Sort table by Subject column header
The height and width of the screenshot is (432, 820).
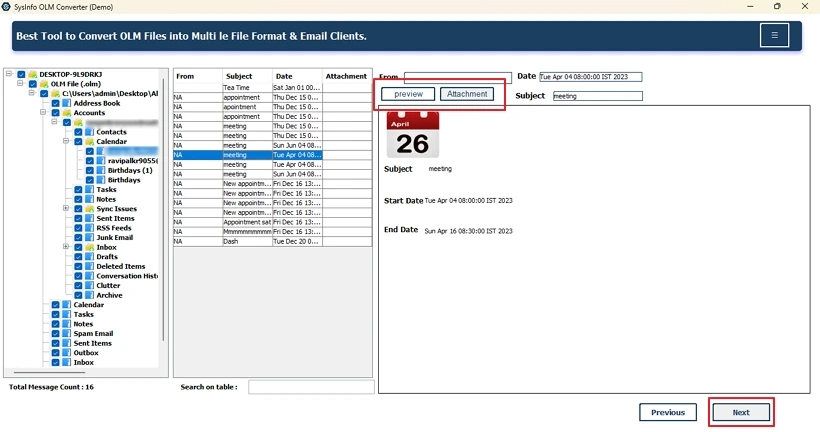coord(247,76)
